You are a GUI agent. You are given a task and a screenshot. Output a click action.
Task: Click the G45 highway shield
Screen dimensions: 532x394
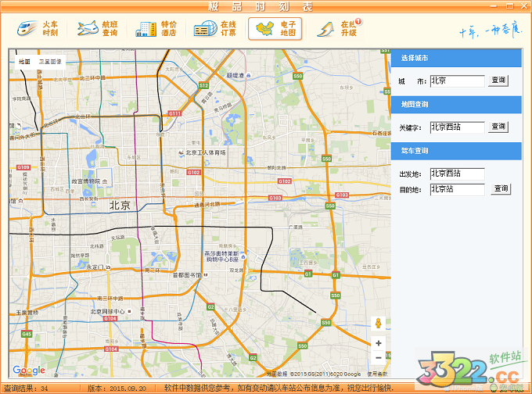pyautogui.click(x=27, y=334)
